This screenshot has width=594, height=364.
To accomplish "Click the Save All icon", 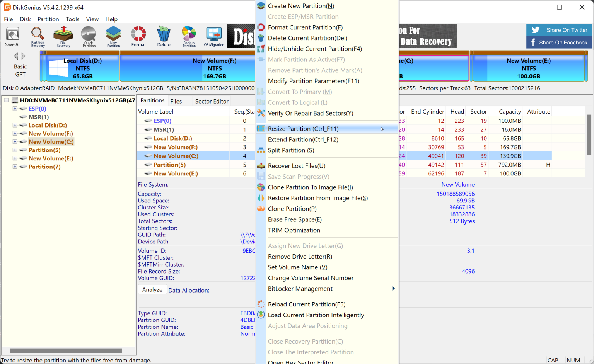I will (12, 36).
